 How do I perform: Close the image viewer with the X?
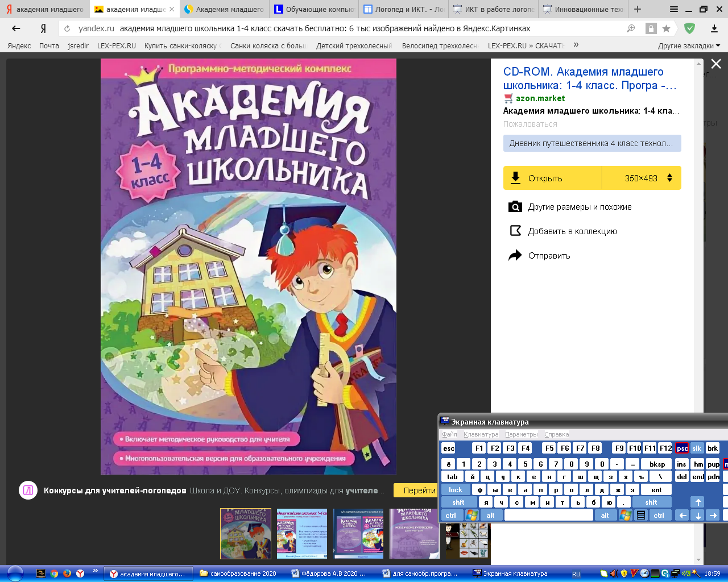point(716,64)
